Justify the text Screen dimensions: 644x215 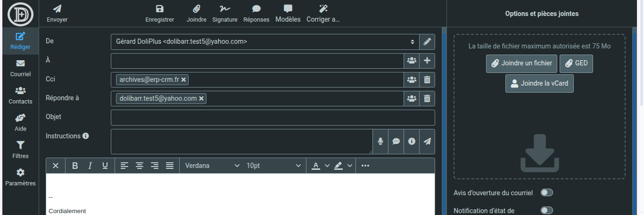pos(170,166)
